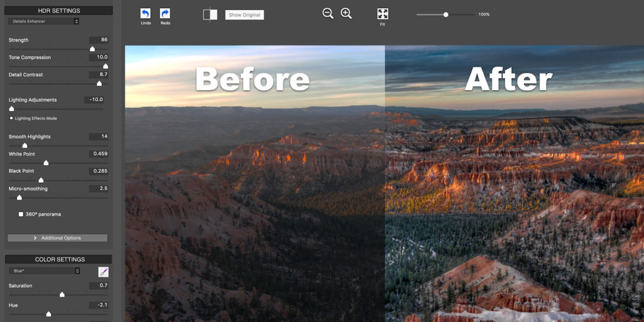Click the Strength value field showing 86
Image resolution: width=644 pixels, height=322 pixels.
click(99, 40)
